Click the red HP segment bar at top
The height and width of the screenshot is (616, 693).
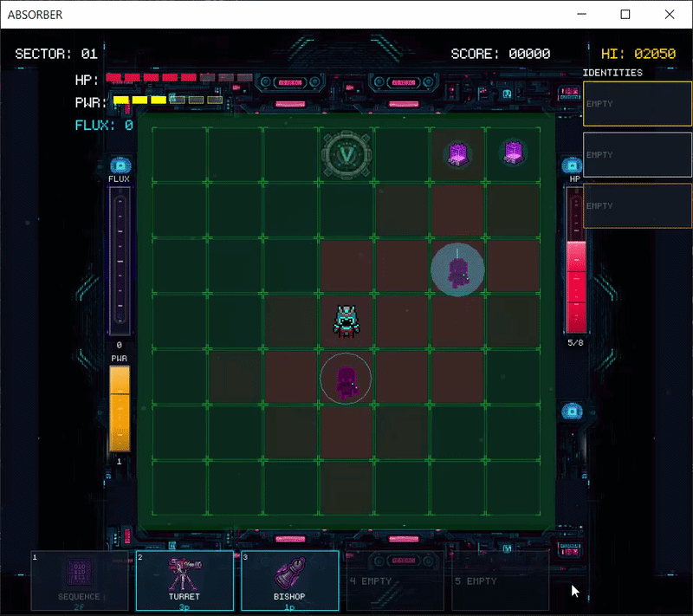coord(179,78)
